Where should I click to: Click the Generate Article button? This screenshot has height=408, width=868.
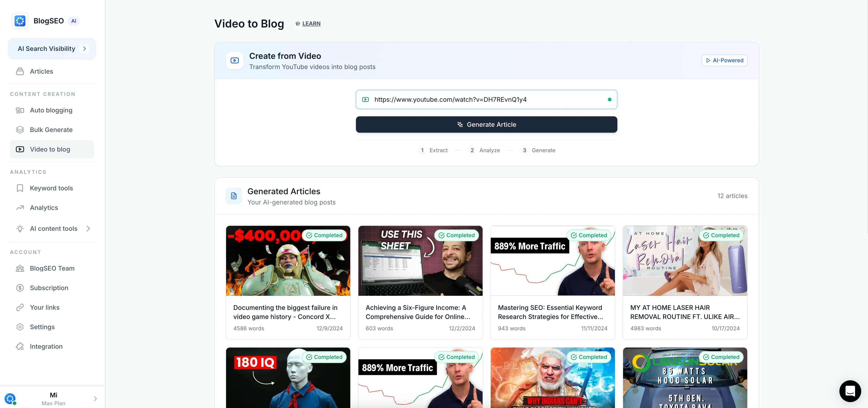[486, 124]
